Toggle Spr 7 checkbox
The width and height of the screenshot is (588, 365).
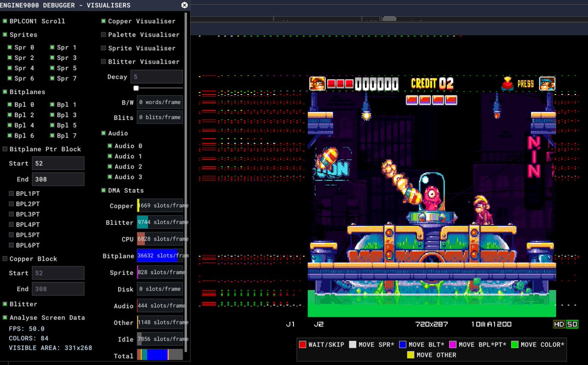[x=52, y=78]
